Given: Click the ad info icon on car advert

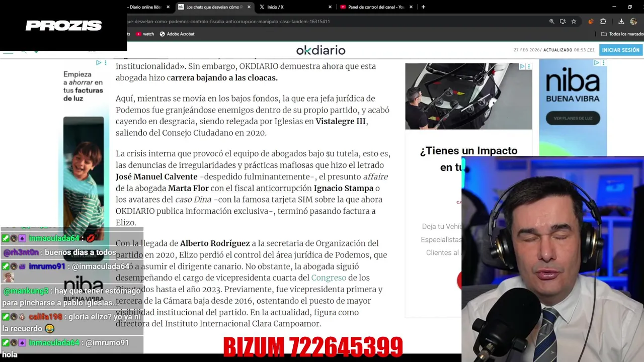Looking at the screenshot, I should point(522,66).
